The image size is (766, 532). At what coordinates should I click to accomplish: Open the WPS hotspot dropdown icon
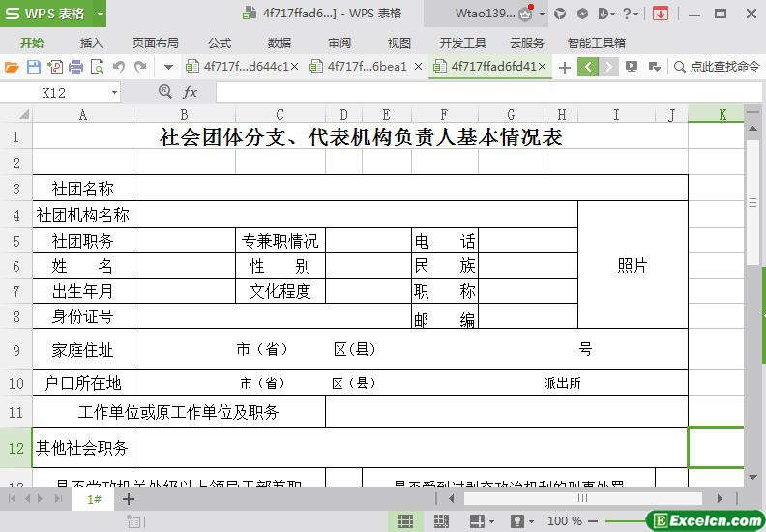tap(606, 14)
